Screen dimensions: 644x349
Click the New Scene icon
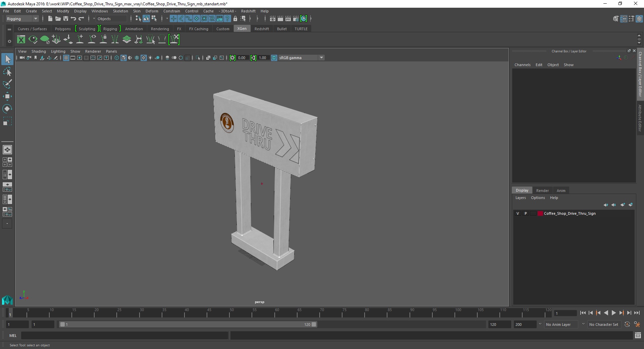[50, 19]
